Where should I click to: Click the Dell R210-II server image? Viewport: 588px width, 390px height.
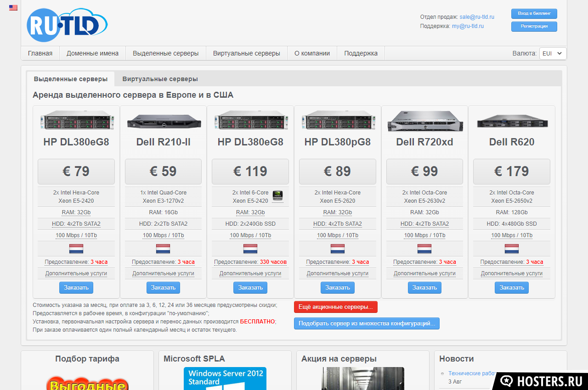click(163, 121)
